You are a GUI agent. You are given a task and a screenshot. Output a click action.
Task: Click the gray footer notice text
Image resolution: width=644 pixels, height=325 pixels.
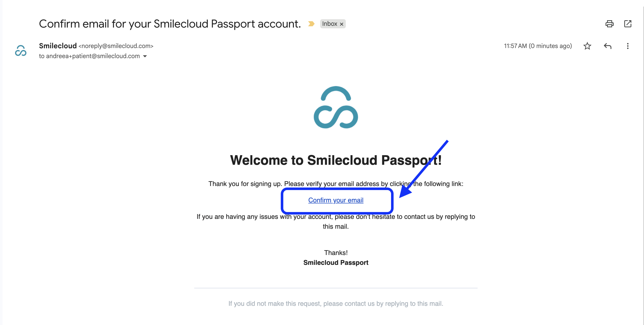[x=336, y=304]
